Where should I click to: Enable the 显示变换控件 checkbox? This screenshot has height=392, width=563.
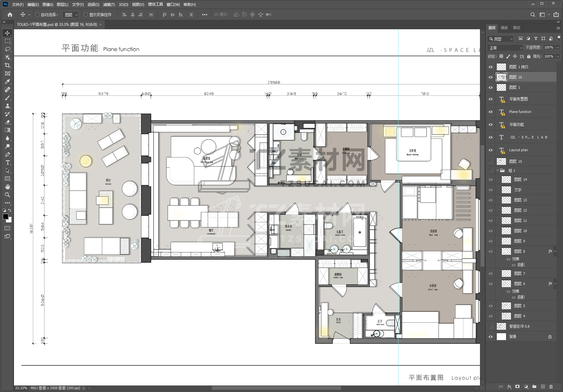[x=86, y=15]
